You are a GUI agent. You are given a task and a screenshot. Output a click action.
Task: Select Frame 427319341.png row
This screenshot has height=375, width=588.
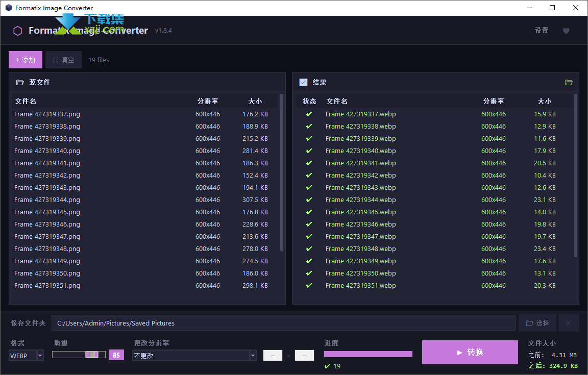[x=145, y=163]
